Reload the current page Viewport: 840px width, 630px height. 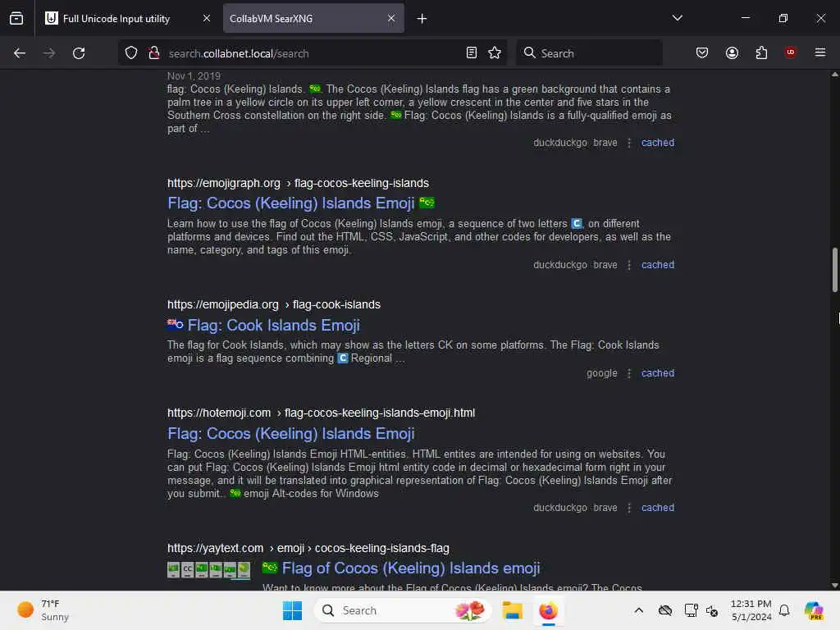pos(79,53)
